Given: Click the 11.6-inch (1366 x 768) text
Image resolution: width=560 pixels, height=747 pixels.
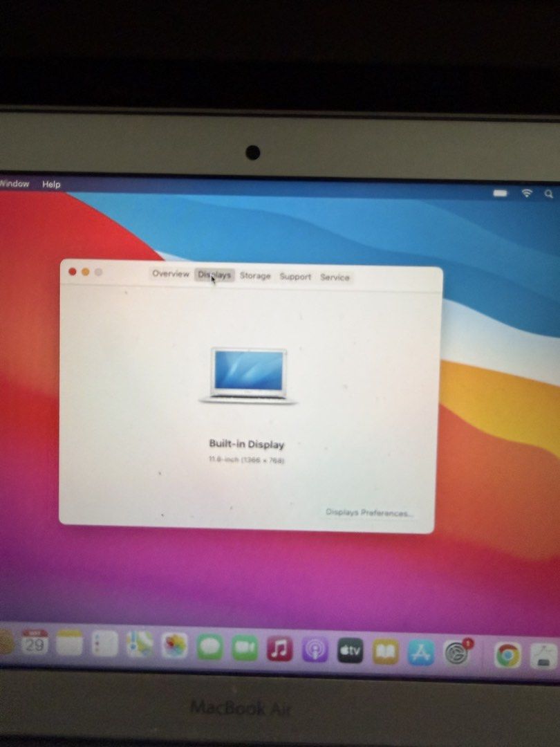Looking at the screenshot, I should (x=247, y=460).
